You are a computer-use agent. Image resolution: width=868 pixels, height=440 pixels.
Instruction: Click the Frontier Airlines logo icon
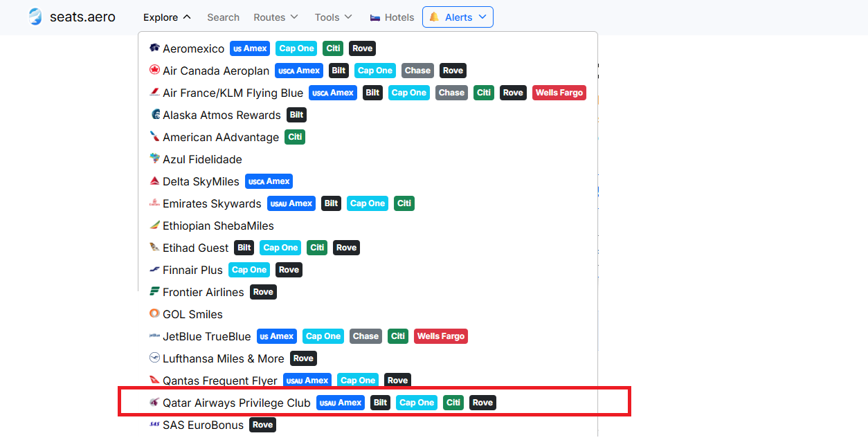[154, 291]
